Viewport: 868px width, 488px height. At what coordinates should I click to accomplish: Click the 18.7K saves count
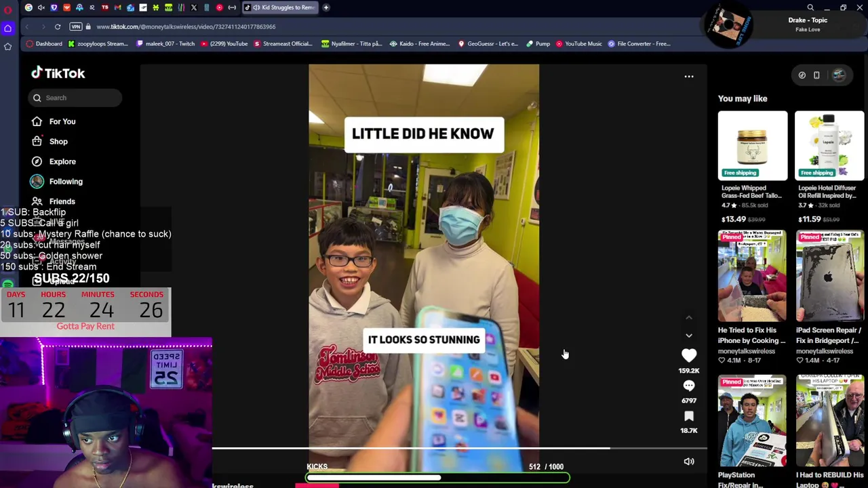[689, 431]
